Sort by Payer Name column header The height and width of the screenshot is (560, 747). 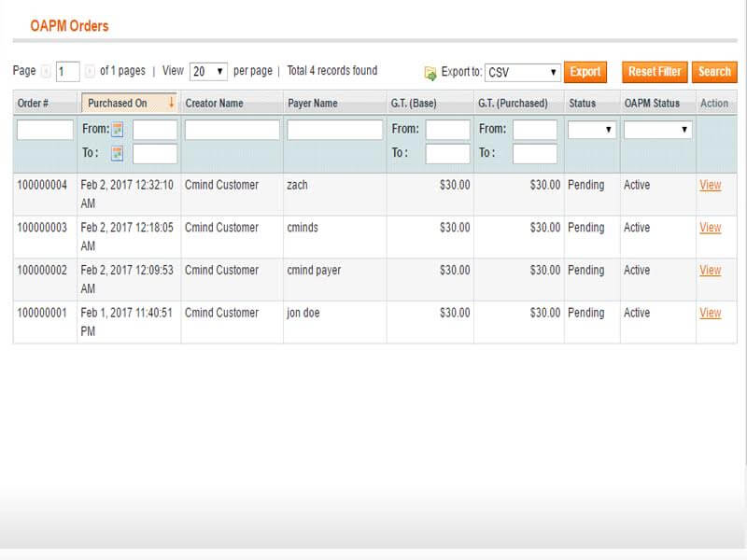[313, 103]
